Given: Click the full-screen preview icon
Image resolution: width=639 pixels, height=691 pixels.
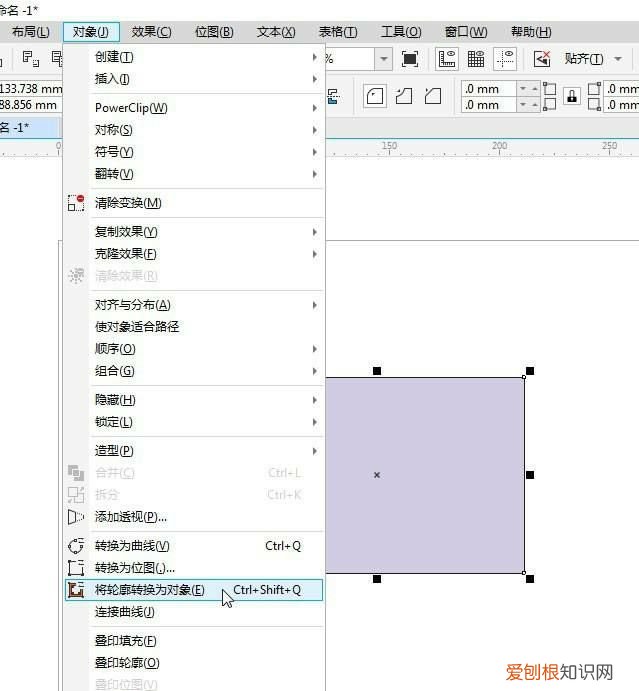Looking at the screenshot, I should tap(410, 59).
